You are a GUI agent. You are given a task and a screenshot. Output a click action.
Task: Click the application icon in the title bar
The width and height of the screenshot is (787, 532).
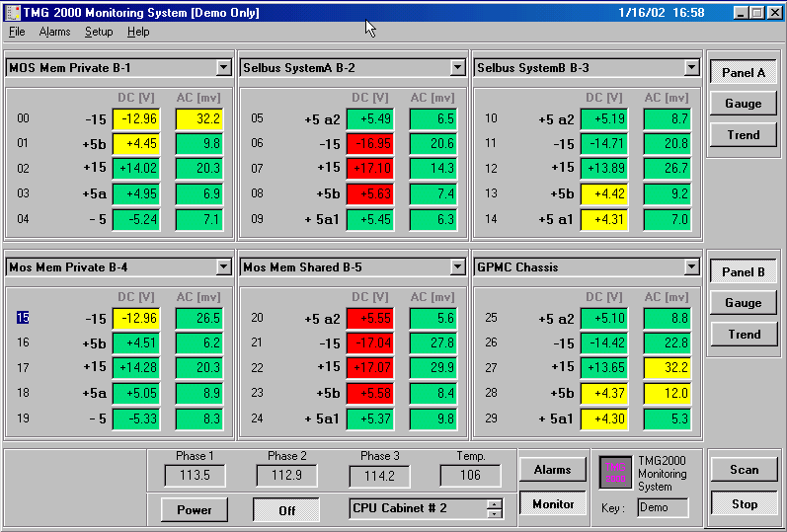[x=12, y=13]
